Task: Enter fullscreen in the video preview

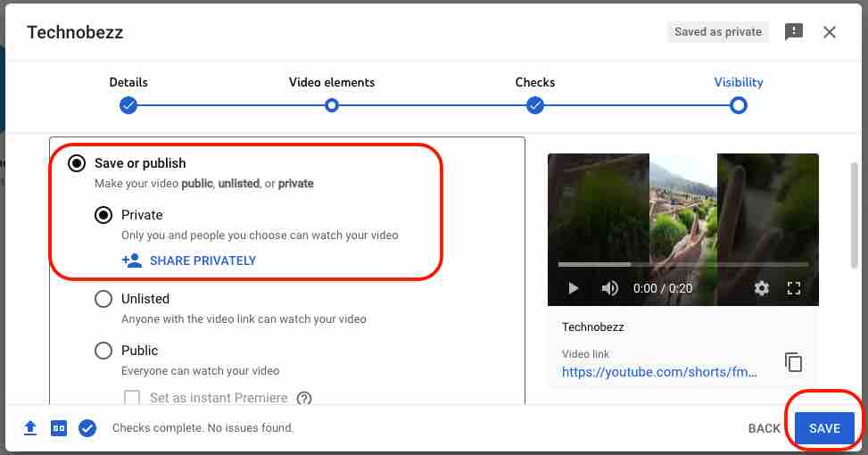Action: (x=794, y=288)
